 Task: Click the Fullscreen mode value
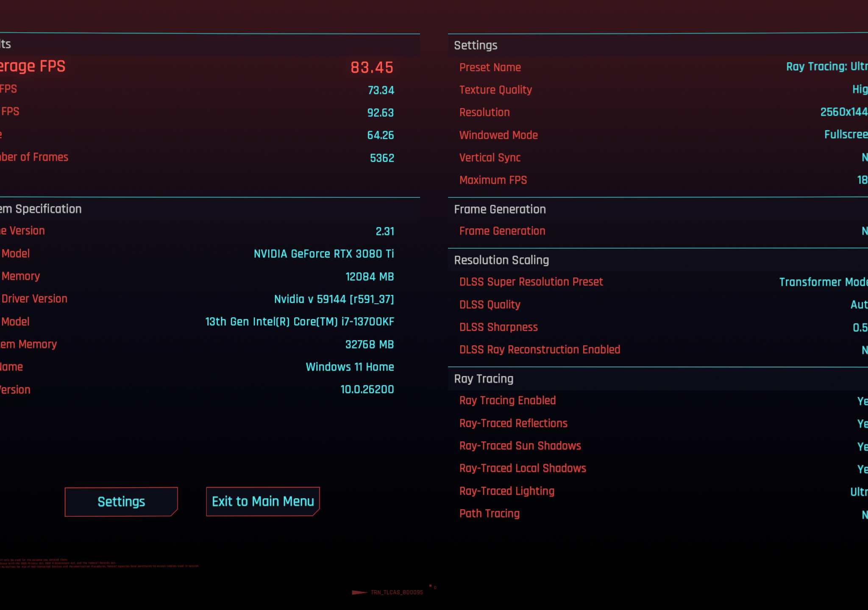click(846, 134)
